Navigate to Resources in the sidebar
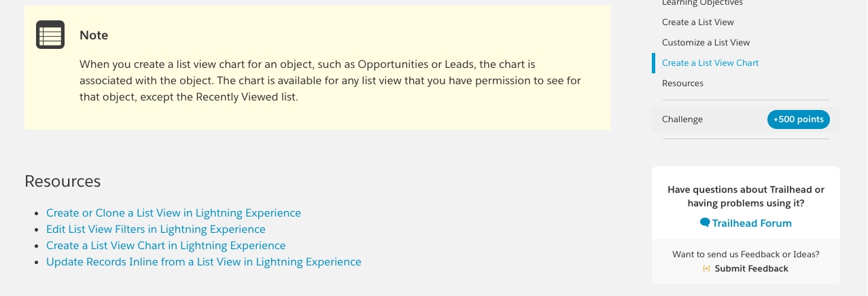 pos(682,84)
